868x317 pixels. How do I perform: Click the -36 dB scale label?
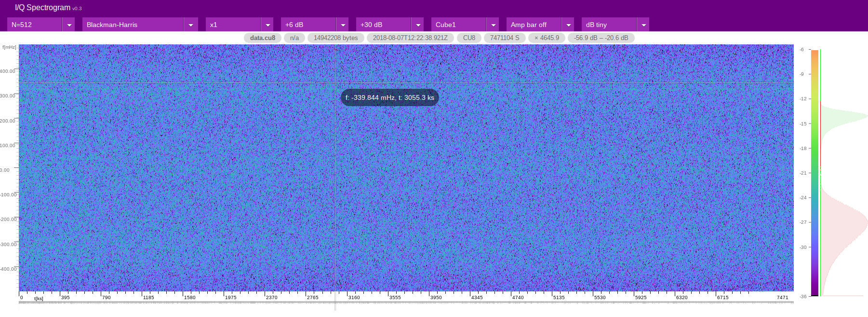point(803,296)
